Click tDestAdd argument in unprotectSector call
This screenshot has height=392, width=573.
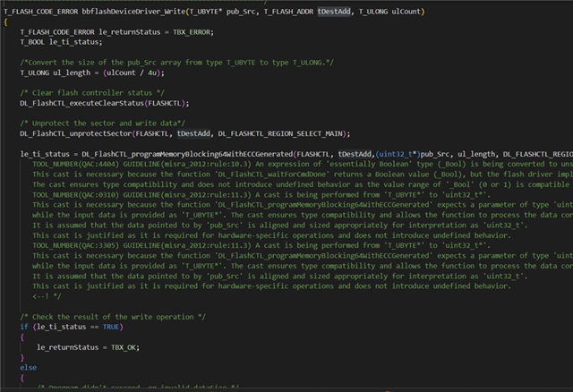pos(193,133)
